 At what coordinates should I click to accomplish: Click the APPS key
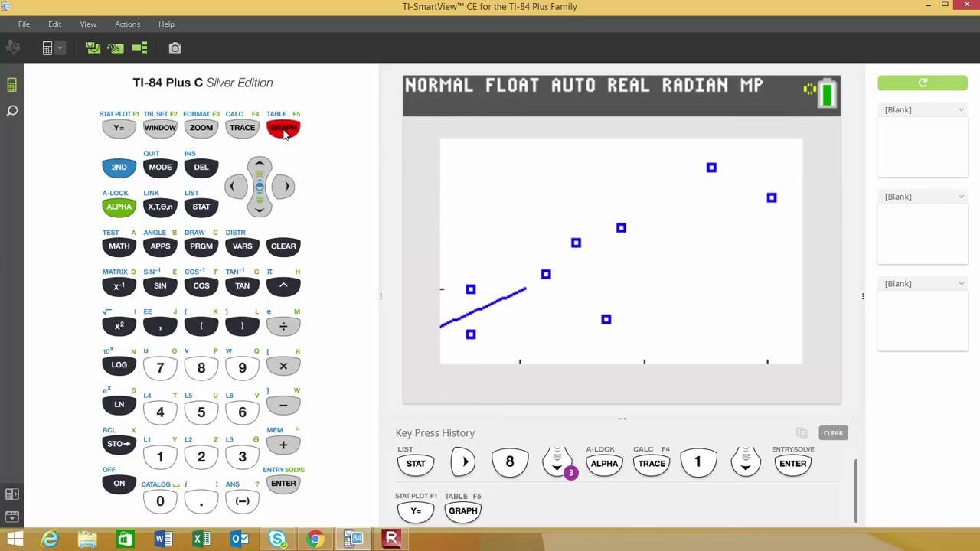pyautogui.click(x=160, y=246)
